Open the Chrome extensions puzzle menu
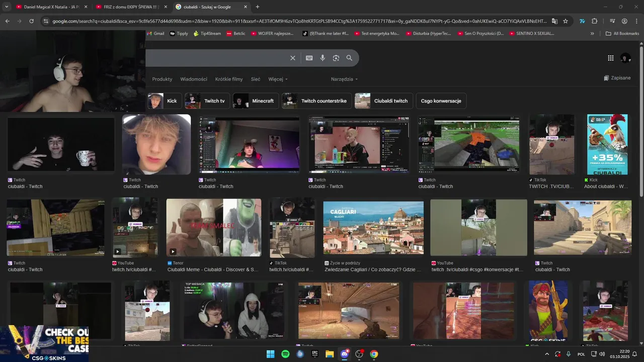Viewport: 644px width, 362px height. 594,21
